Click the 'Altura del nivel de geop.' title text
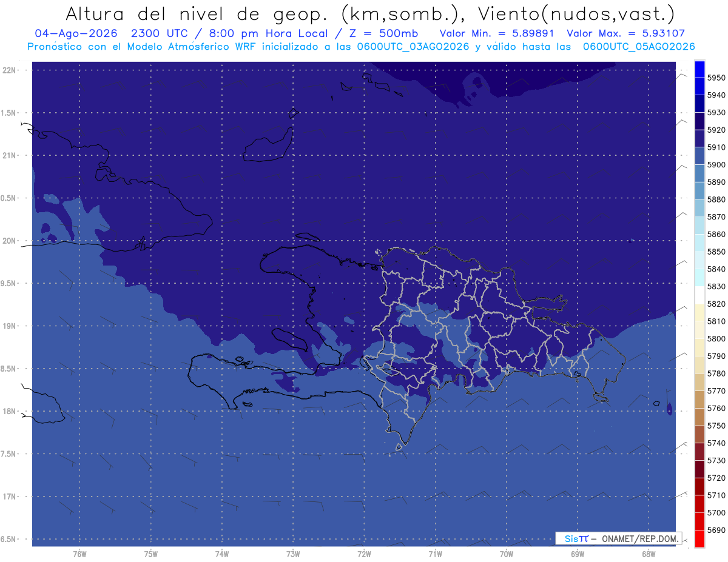The image size is (728, 562). [197, 13]
